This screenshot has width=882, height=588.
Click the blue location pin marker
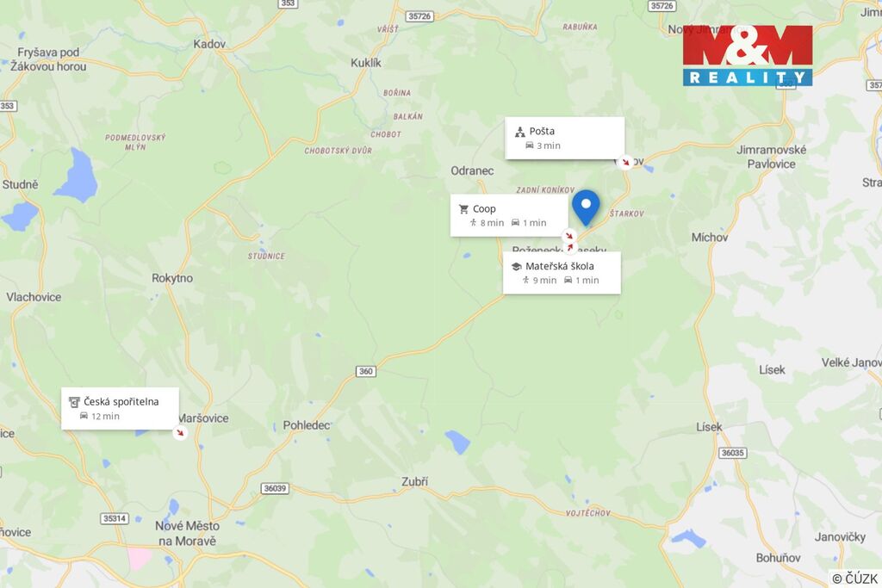coord(586,207)
